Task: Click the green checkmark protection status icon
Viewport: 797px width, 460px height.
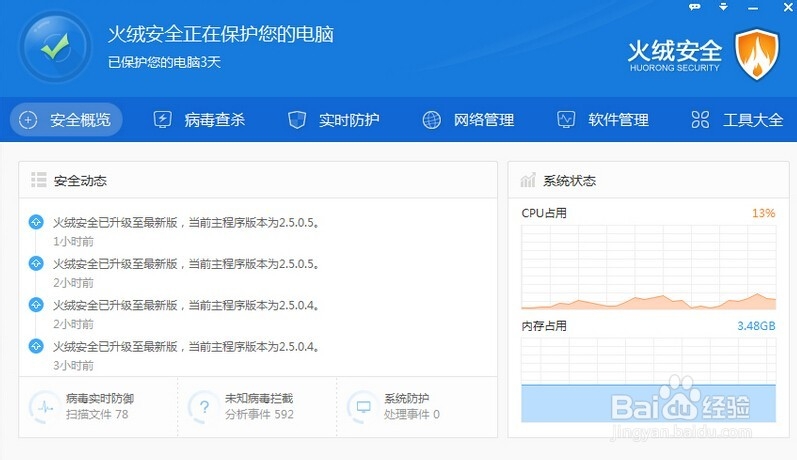Action: (55, 47)
